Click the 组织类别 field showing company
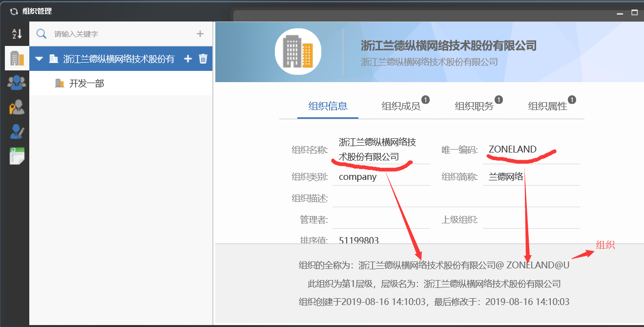 pyautogui.click(x=381, y=177)
